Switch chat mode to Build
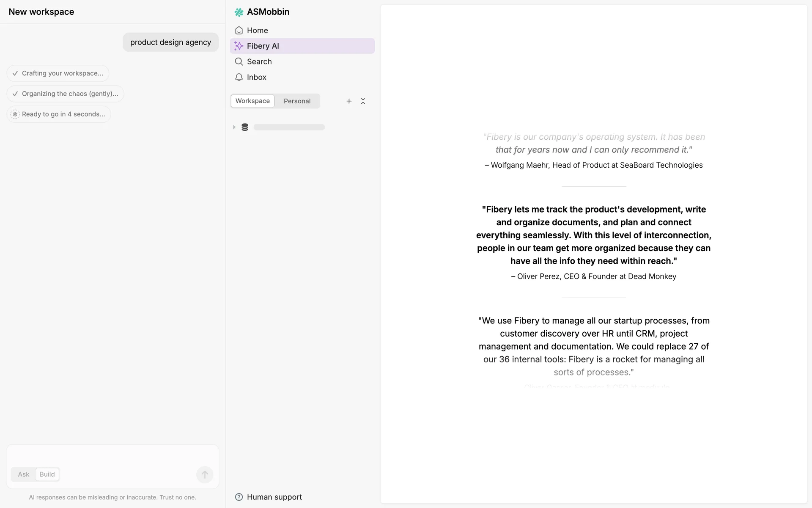 pos(47,474)
